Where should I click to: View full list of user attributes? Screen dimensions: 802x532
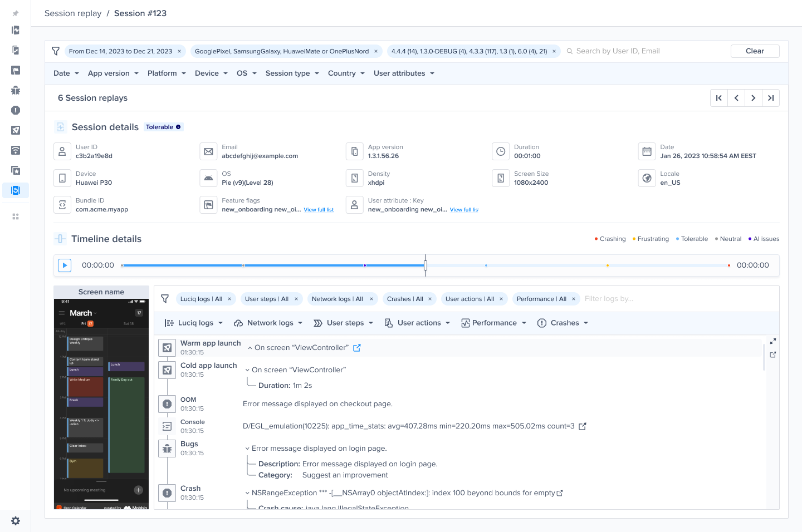tap(464, 210)
